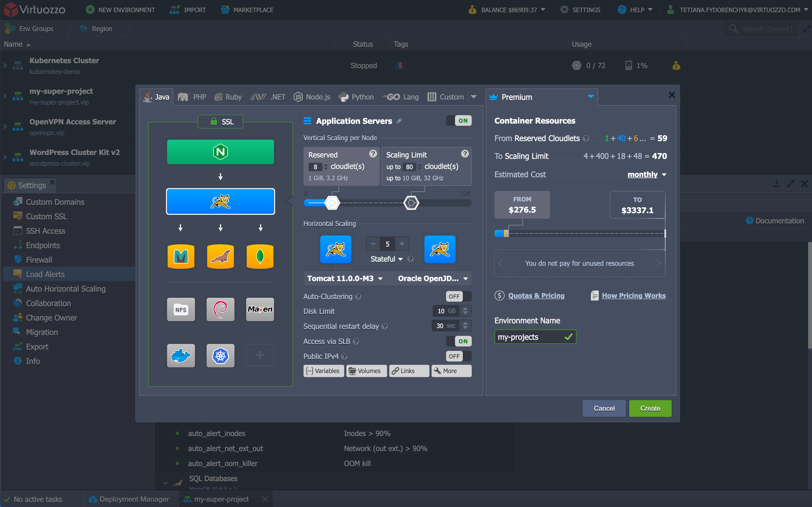Edit Application Servers layer name pencil icon
Screen dimensions: 812x507
(x=399, y=121)
